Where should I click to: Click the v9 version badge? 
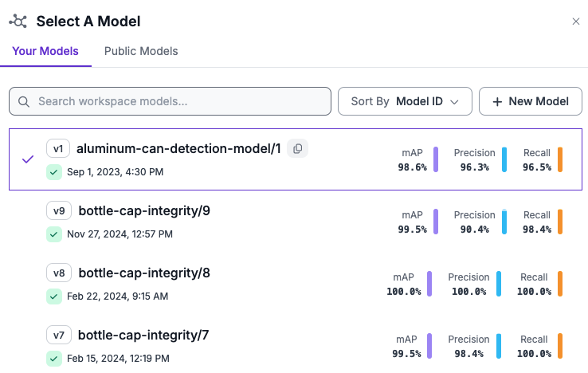(59, 211)
